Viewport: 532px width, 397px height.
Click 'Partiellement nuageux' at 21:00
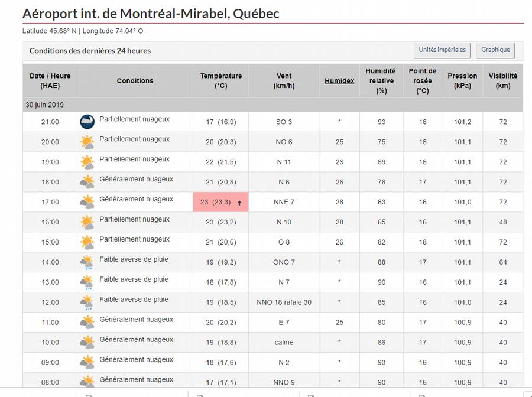[134, 119]
